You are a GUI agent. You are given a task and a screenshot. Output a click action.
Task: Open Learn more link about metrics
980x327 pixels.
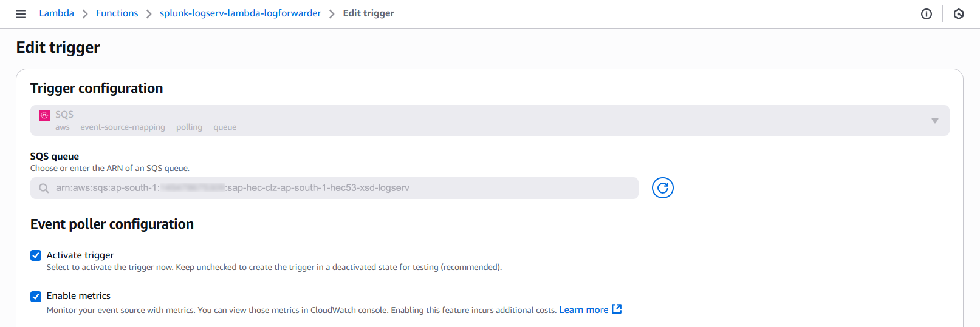584,310
